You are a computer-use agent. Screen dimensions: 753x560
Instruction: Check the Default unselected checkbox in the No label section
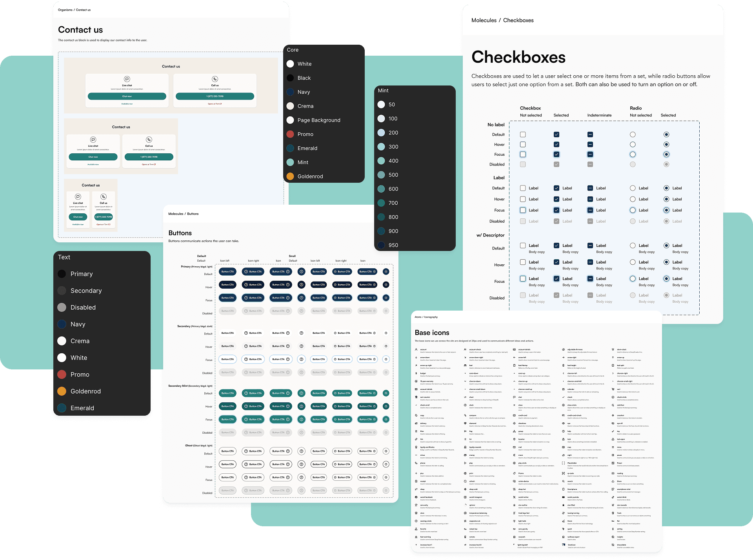523,135
